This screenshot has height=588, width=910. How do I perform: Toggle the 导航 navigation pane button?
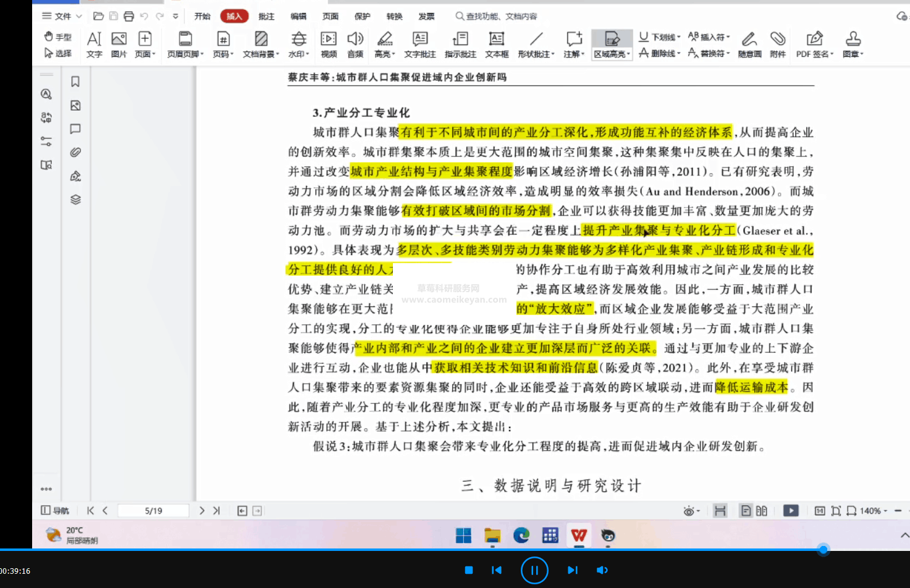click(x=54, y=511)
